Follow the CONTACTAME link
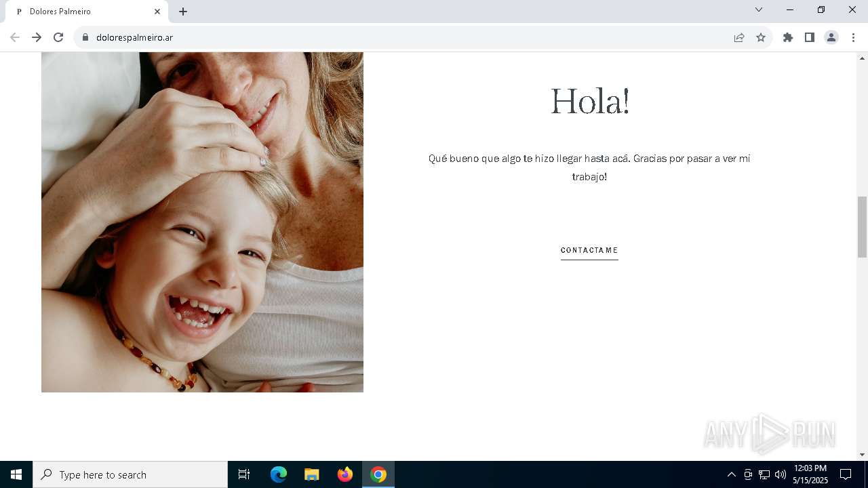868x488 pixels. (589, 251)
